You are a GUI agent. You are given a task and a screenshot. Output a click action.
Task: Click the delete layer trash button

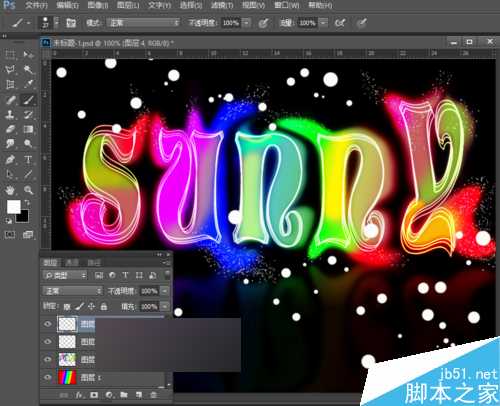point(153,395)
